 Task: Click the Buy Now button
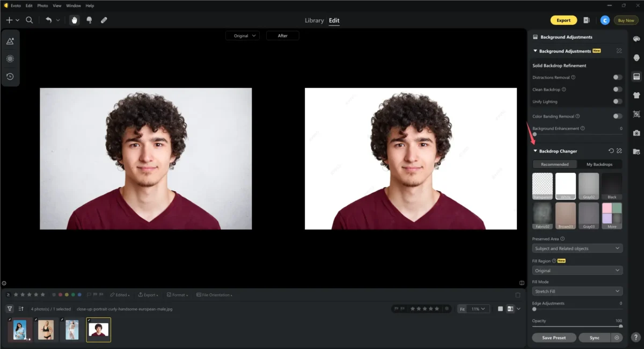point(626,20)
